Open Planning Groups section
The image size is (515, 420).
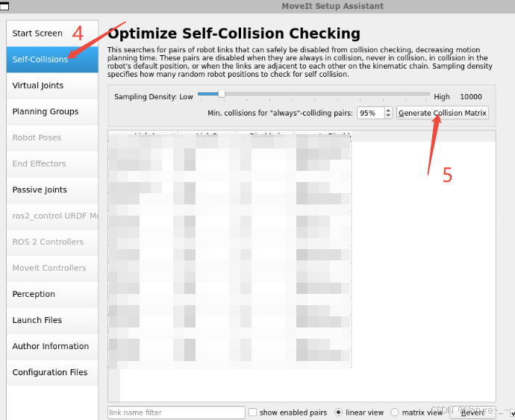[52, 112]
